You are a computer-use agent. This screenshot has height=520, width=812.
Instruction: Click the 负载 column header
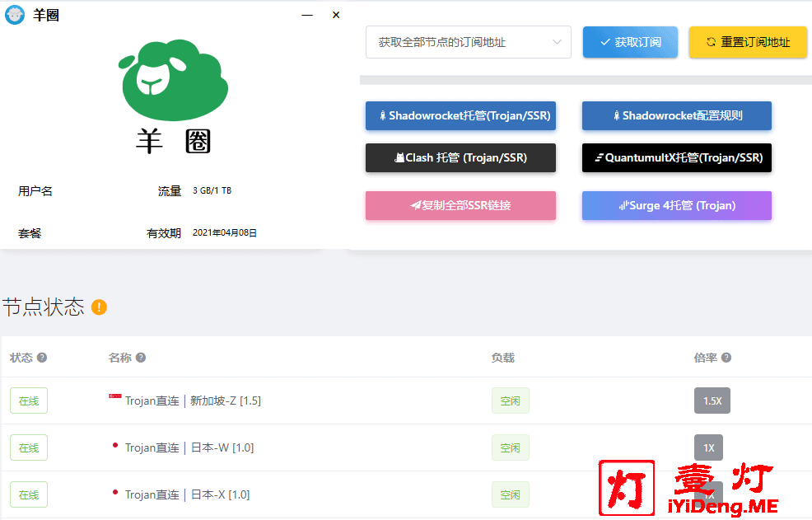point(503,358)
